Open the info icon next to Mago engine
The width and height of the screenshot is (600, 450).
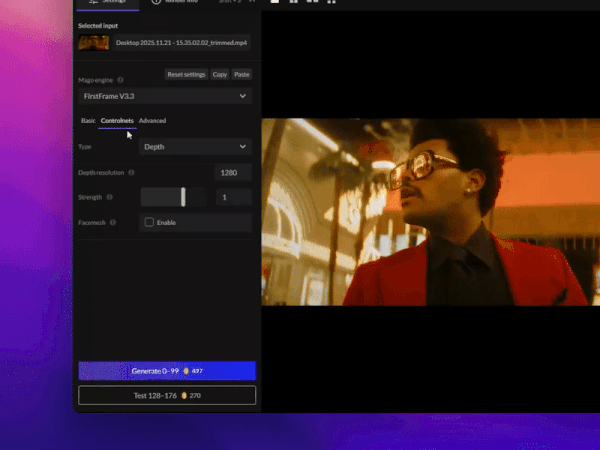pos(120,80)
